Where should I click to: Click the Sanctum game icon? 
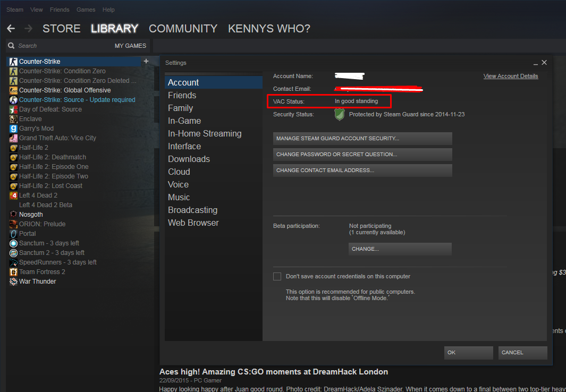coord(13,243)
